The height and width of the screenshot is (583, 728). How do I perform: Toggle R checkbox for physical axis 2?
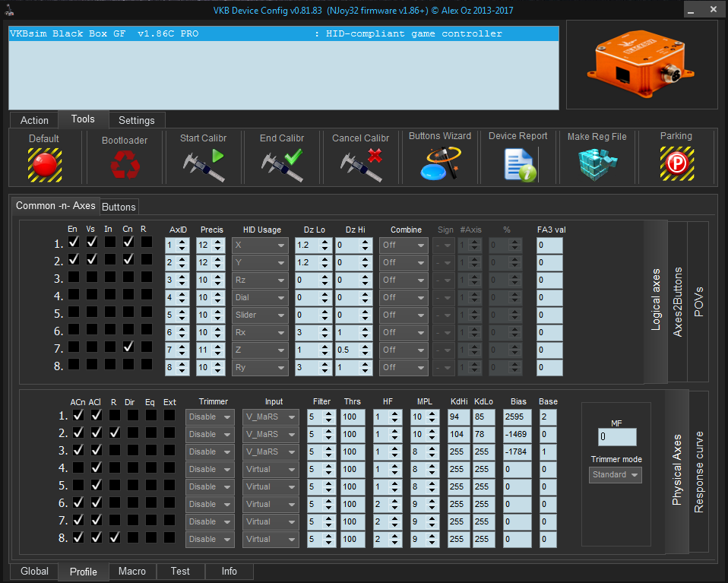[x=115, y=432]
